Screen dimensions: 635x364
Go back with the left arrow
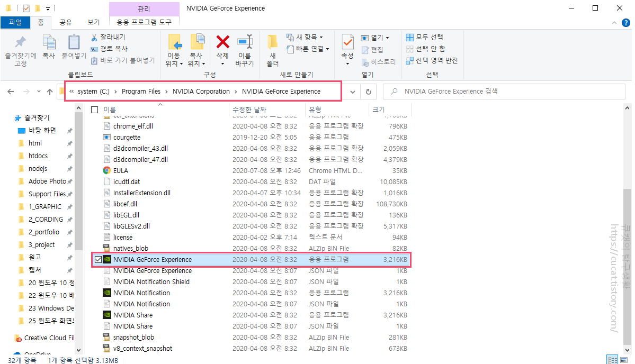coord(11,92)
